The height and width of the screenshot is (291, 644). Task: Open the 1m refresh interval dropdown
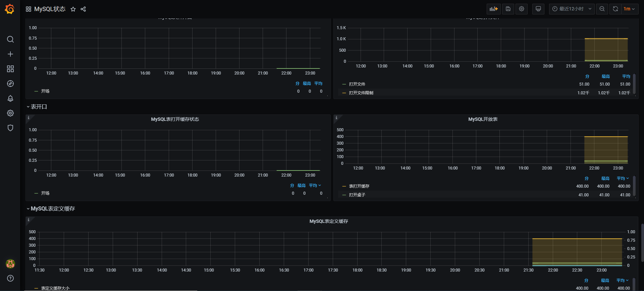(630, 9)
